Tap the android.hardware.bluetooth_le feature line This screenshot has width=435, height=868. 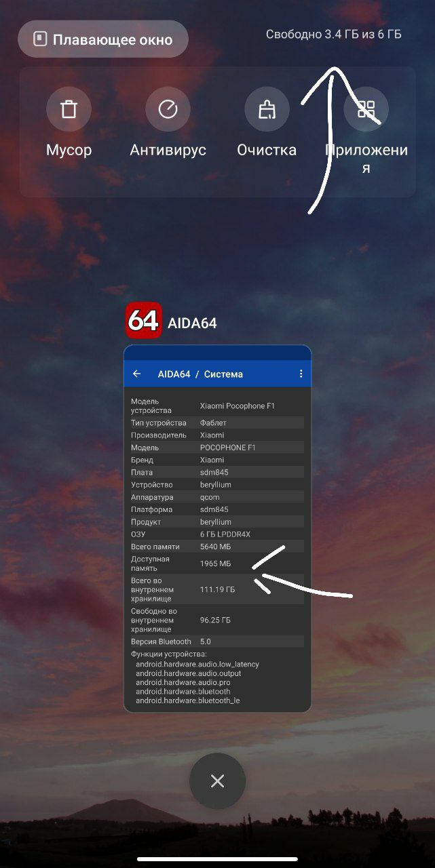(187, 701)
